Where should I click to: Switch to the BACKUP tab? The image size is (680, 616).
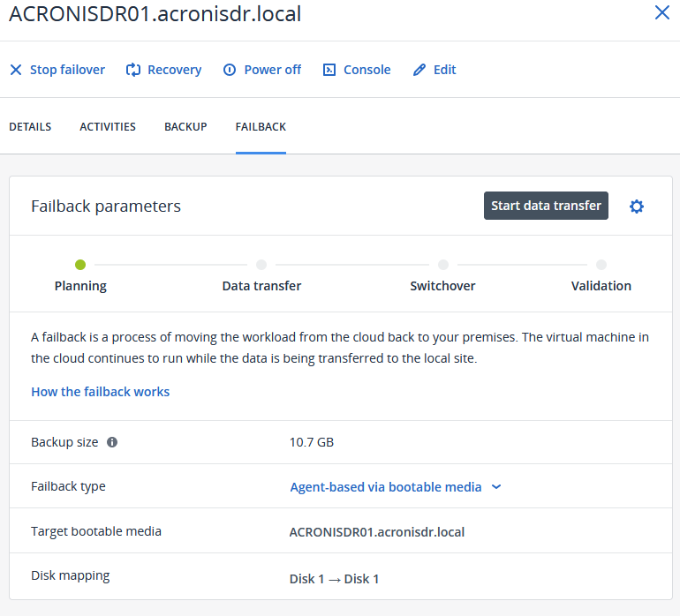pyautogui.click(x=185, y=126)
